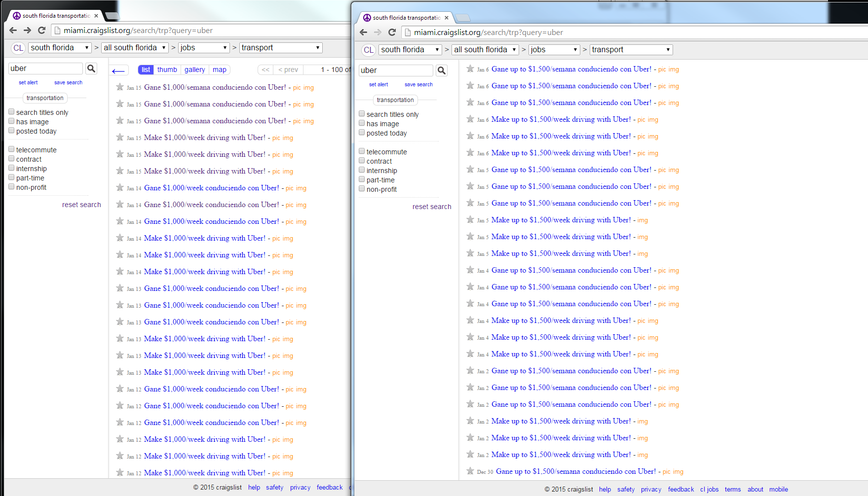Image resolution: width=868 pixels, height=496 pixels.
Task: Enable search titles only in right window
Action: click(x=362, y=114)
